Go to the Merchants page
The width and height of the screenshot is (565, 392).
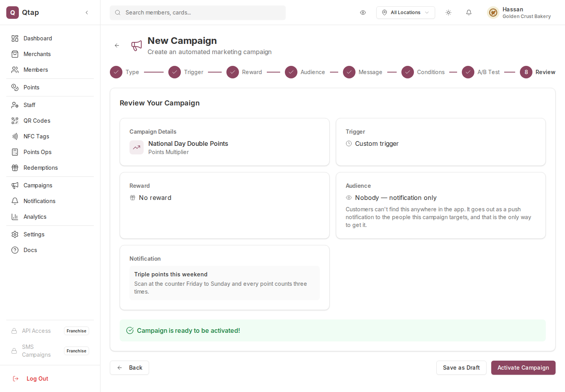50,54
